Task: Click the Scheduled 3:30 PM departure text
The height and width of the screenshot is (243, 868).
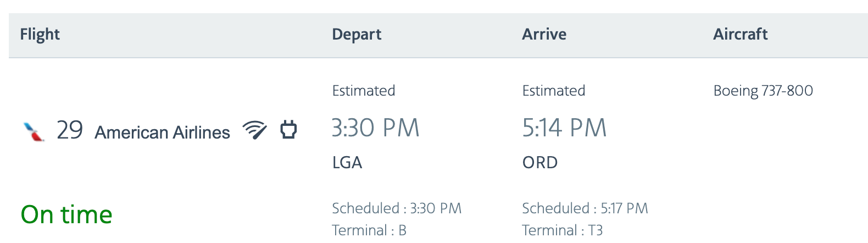Action: point(397,208)
